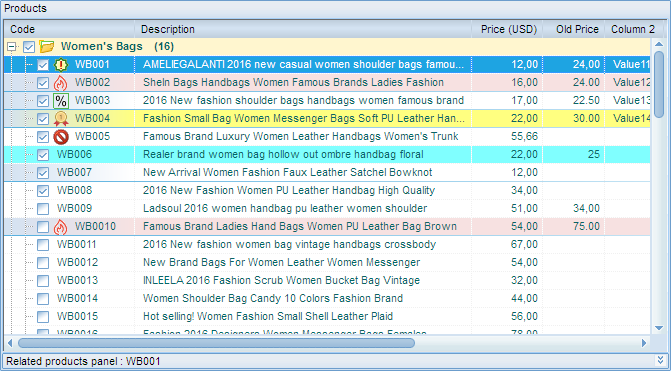Uncheck the WB003 checkbox
Image resolution: width=671 pixels, height=371 pixels.
[x=43, y=101]
